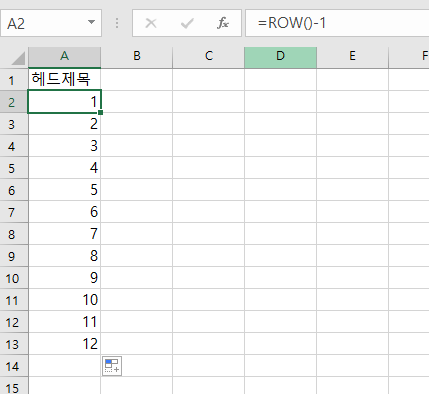Cancel formula entry with the X icon
Viewport: 429px width, 394px height.
(151, 23)
